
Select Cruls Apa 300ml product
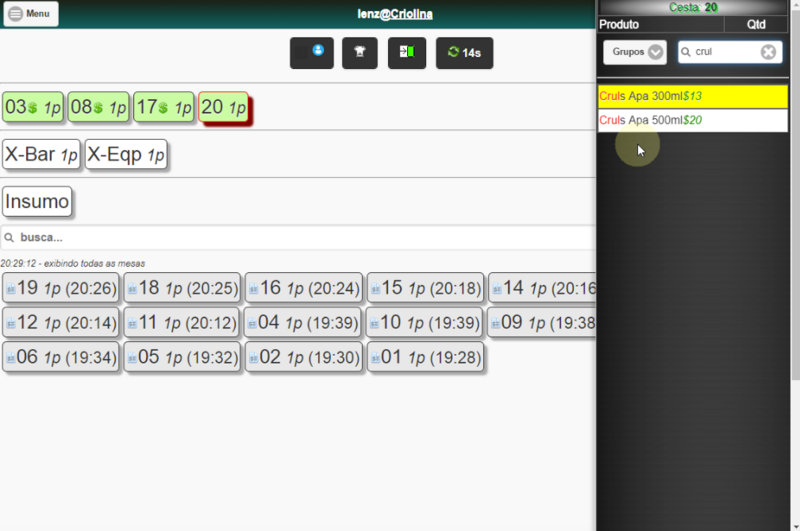pos(692,96)
